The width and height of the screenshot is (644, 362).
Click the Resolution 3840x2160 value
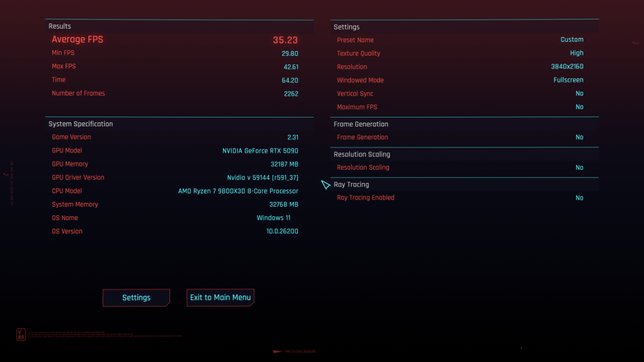[566, 67]
